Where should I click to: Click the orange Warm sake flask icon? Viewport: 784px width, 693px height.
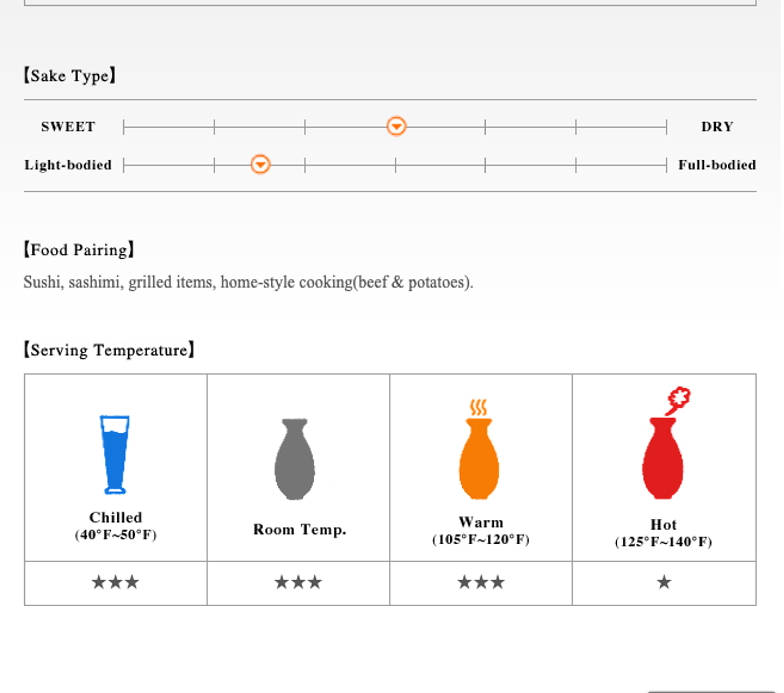click(x=479, y=449)
